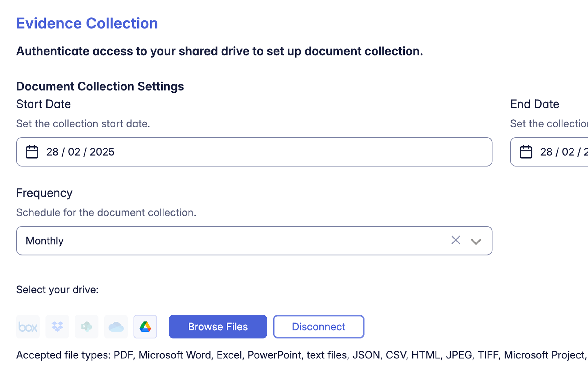Select the year "2025" in Start Date

[x=102, y=152]
